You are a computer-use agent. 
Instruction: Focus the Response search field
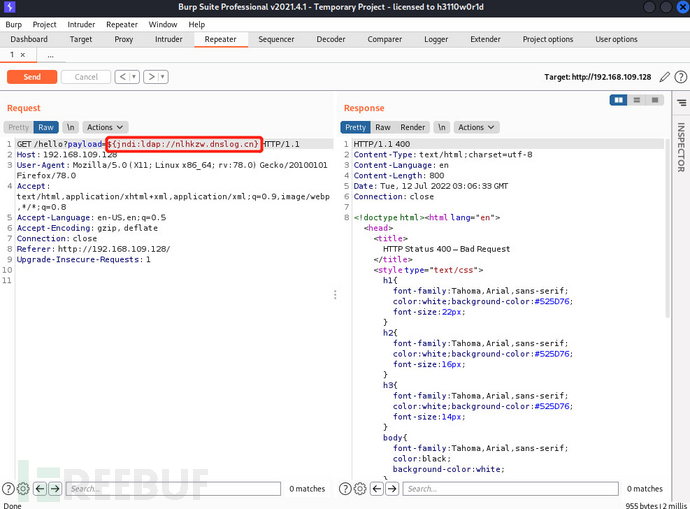click(510, 489)
